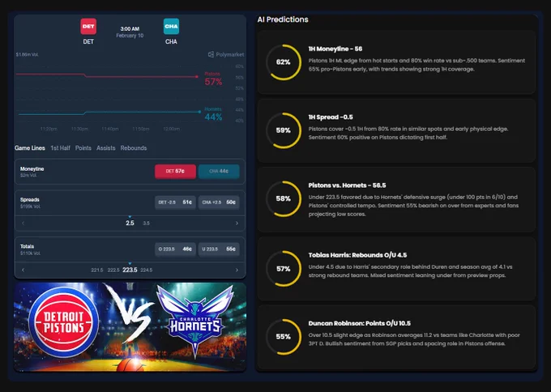The image size is (551, 392).
Task: Choose Under 223.5 at 55¢
Action: [219, 249]
